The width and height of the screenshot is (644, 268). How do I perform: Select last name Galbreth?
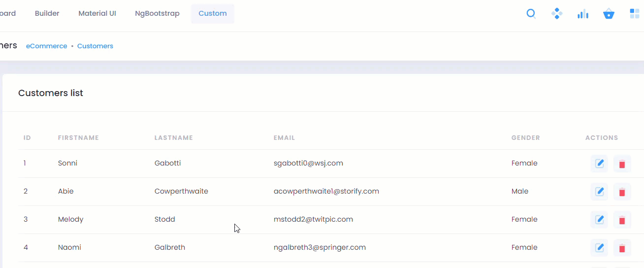(170, 247)
